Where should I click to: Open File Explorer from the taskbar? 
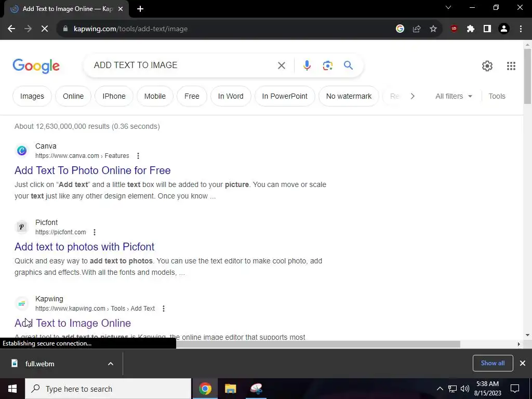coord(230,389)
